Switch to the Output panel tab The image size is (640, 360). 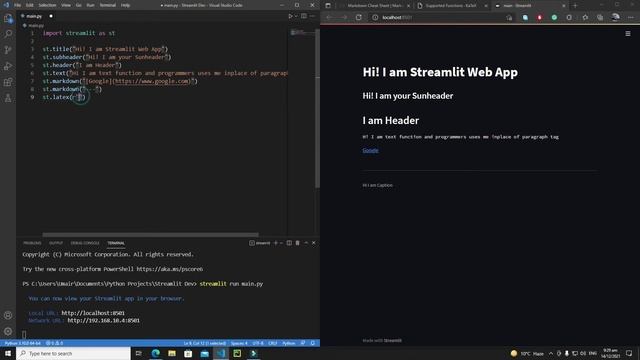pos(56,243)
